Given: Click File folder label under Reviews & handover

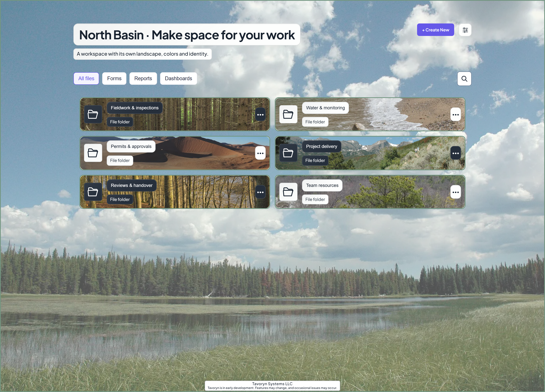Looking at the screenshot, I should [x=120, y=199].
